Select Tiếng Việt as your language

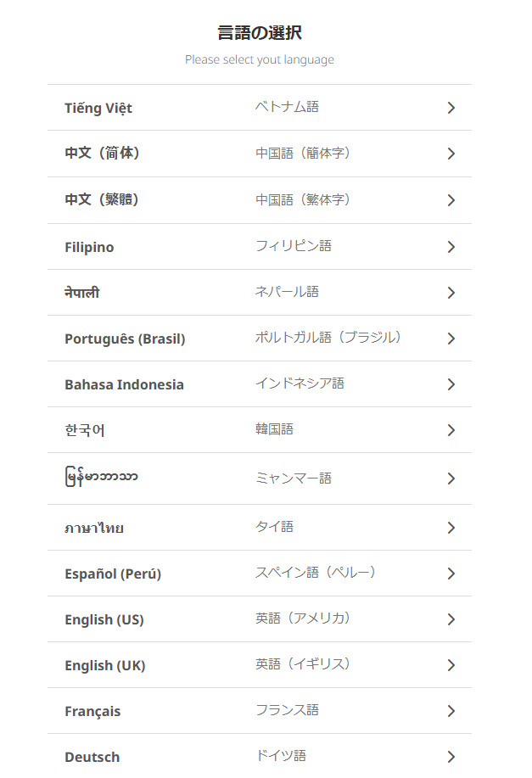(x=98, y=107)
